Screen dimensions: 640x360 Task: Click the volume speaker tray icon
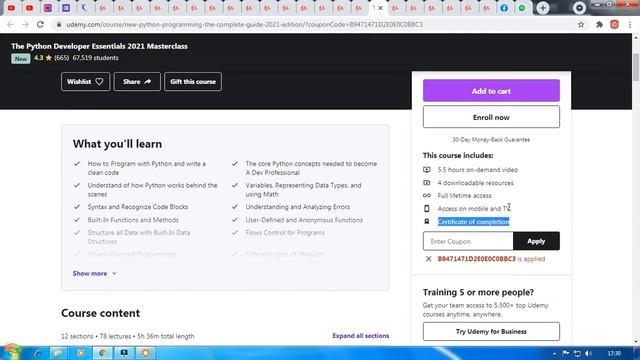[x=588, y=353]
